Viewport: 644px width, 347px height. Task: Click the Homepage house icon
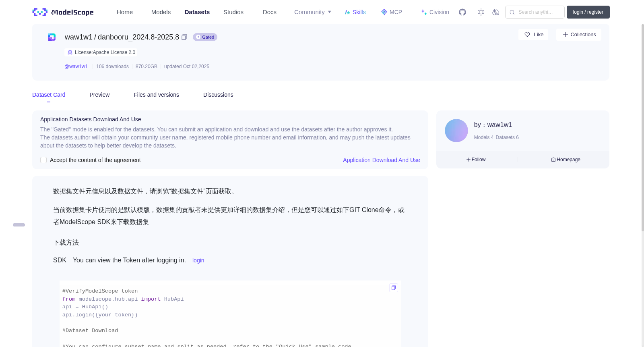pos(553,160)
